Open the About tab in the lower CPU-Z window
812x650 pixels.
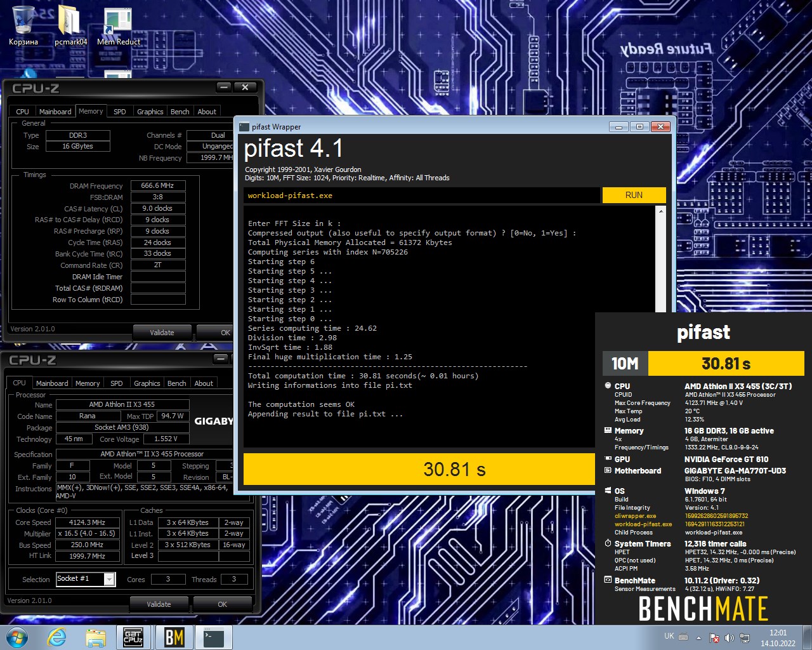click(x=204, y=383)
